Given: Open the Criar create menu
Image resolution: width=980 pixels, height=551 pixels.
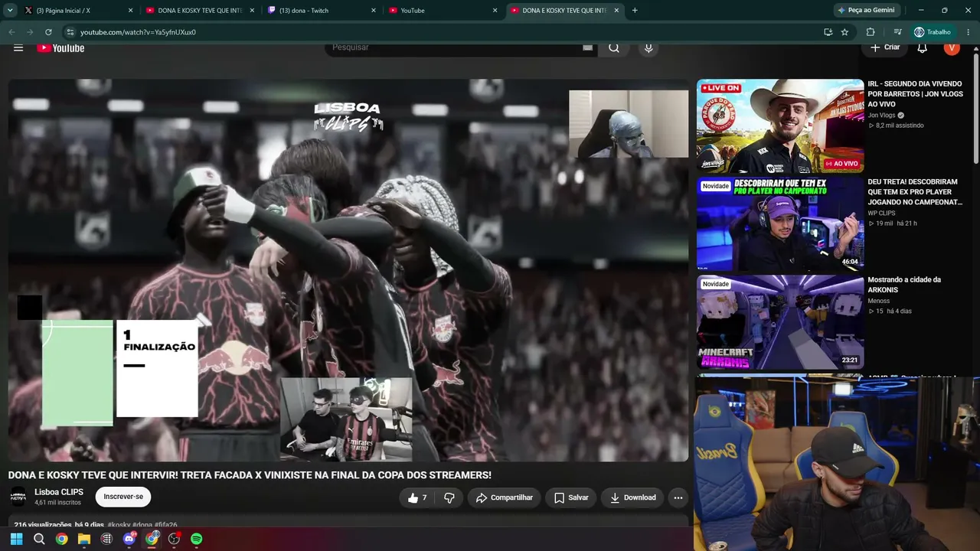Looking at the screenshot, I should 885,47.
